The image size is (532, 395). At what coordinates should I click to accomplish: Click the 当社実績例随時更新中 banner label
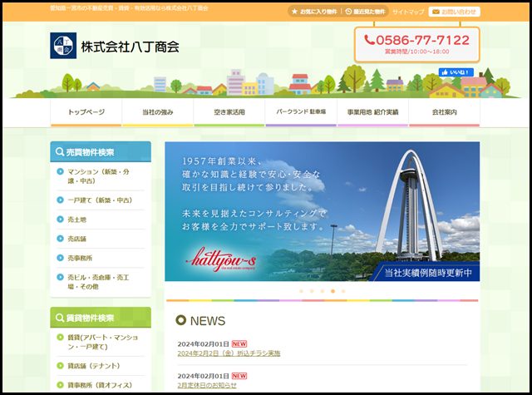(428, 273)
